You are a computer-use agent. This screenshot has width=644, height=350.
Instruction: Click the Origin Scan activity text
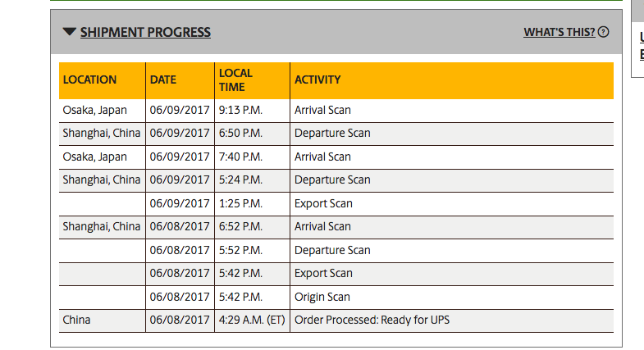[x=322, y=297]
